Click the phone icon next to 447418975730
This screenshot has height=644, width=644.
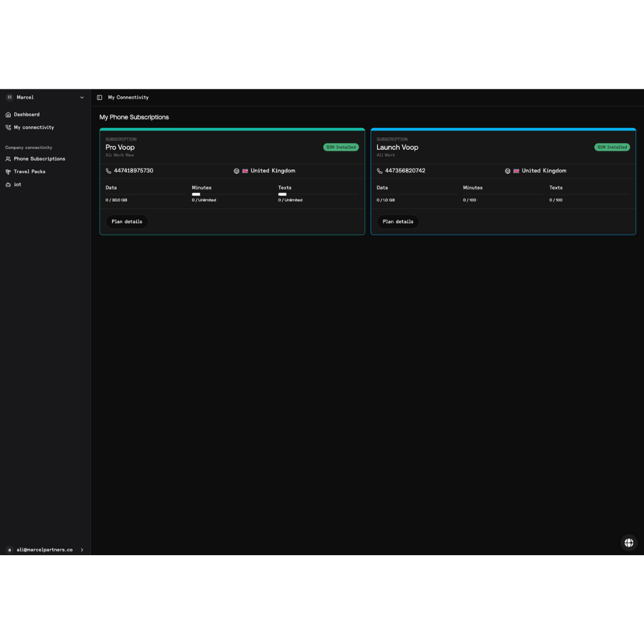tap(109, 171)
